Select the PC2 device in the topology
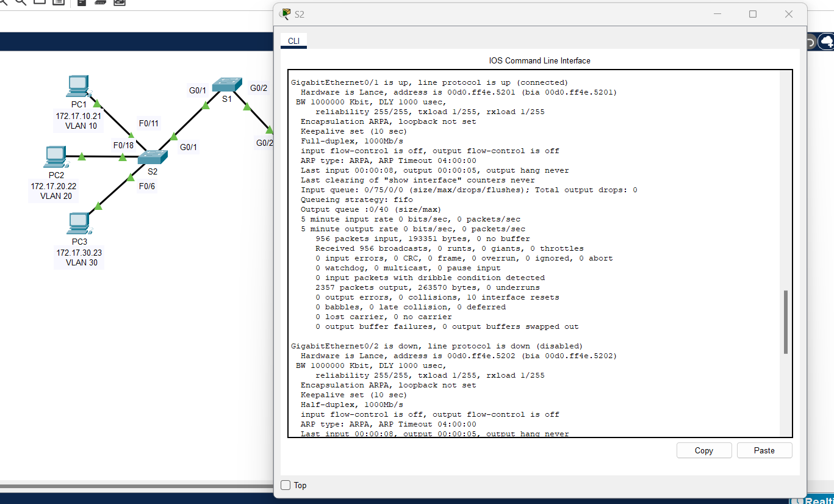Viewport: 834px width, 504px height. tap(55, 157)
